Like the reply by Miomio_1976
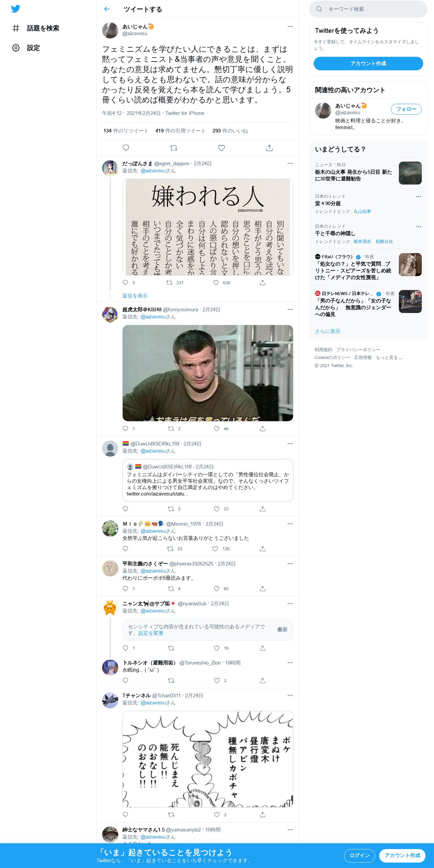 point(215,549)
